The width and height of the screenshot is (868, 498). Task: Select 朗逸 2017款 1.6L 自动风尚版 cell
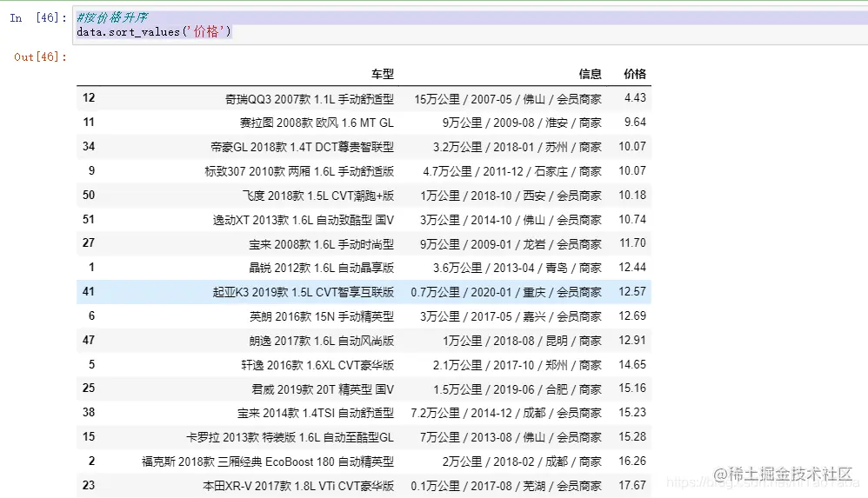(x=321, y=341)
